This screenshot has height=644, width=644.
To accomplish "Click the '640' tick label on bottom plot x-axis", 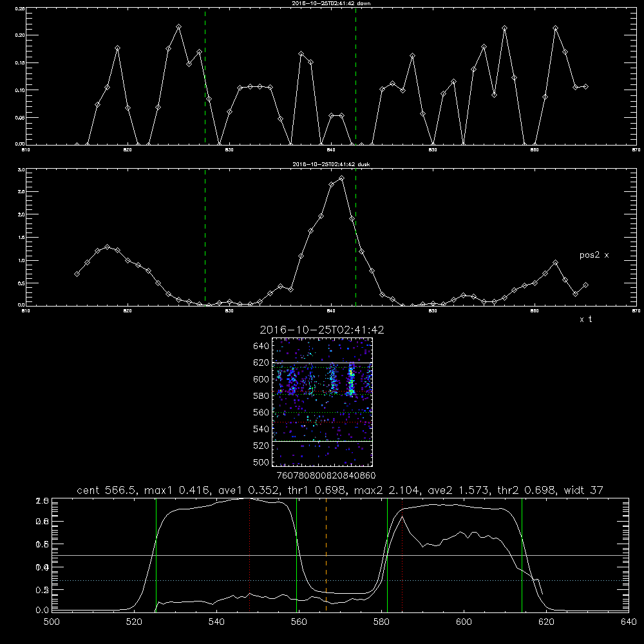I will click(629, 622).
